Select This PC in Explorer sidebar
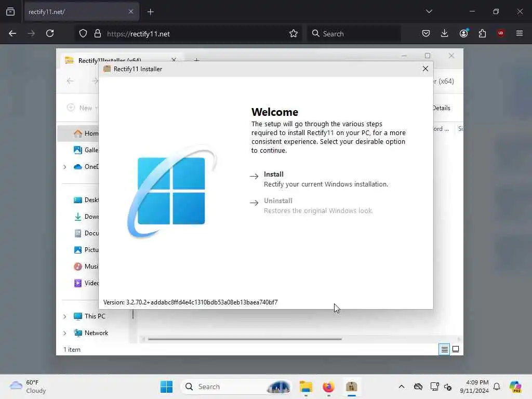Viewport: 532px width, 399px height. (89, 316)
